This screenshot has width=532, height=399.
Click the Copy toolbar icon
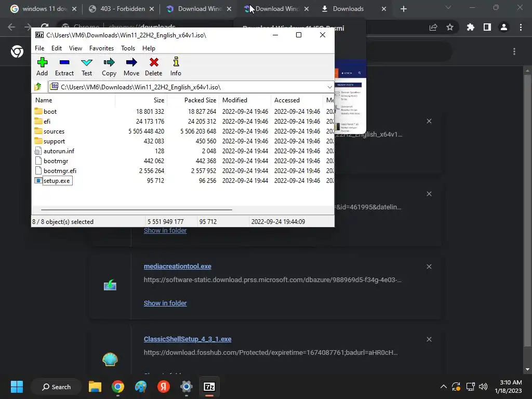(109, 66)
